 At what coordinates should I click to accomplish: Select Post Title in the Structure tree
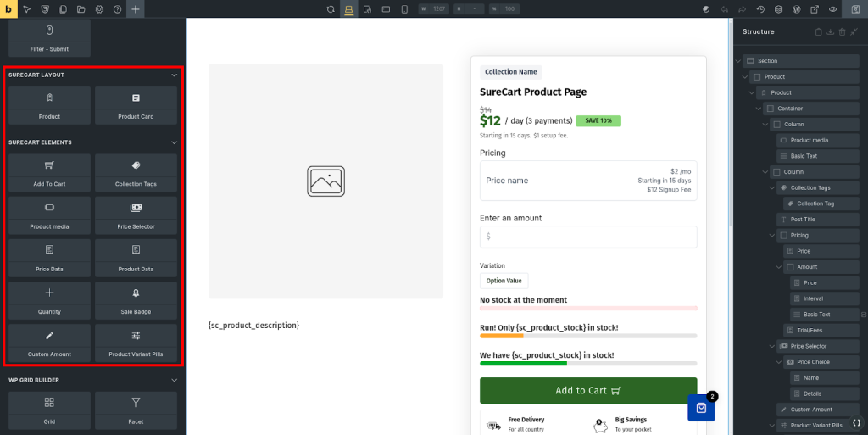pos(802,220)
